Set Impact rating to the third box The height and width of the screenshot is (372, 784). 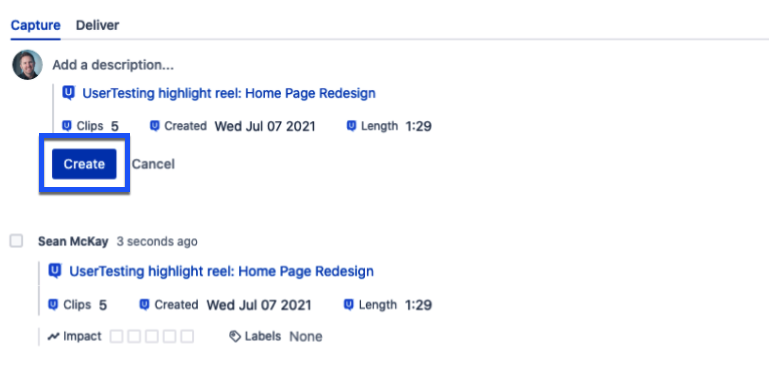tap(152, 336)
